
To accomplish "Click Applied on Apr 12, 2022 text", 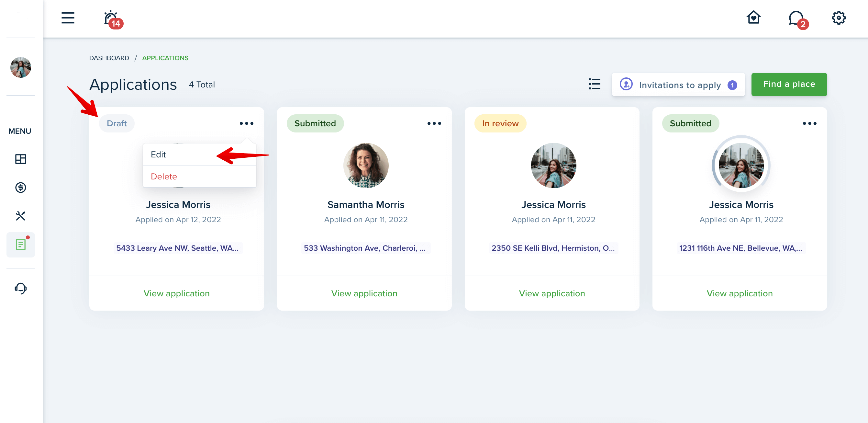I will (178, 220).
